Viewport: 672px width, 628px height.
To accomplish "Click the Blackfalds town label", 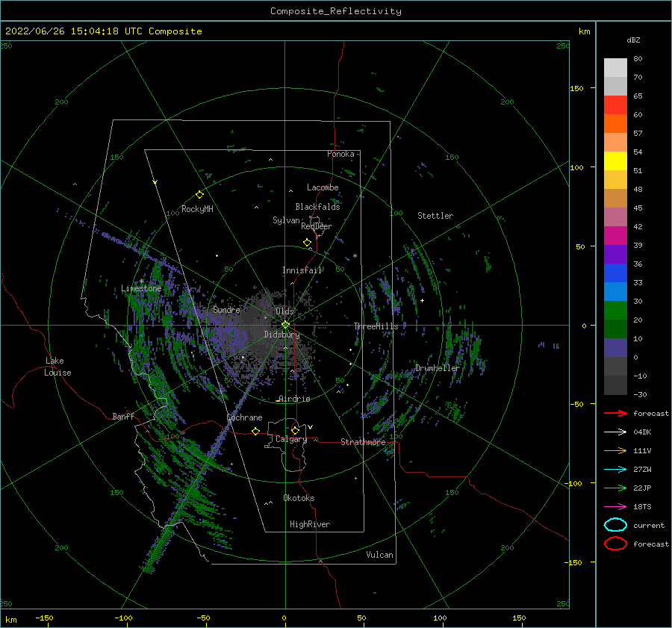I will pyautogui.click(x=317, y=207).
